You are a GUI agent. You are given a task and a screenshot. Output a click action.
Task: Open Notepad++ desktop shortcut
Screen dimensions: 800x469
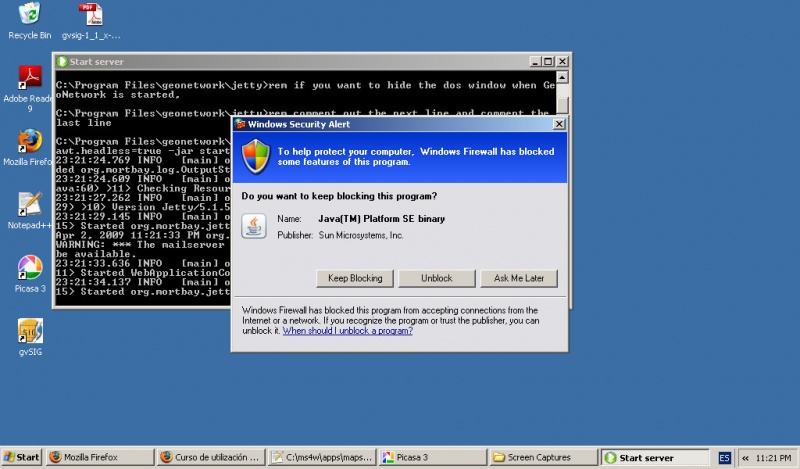tap(30, 205)
